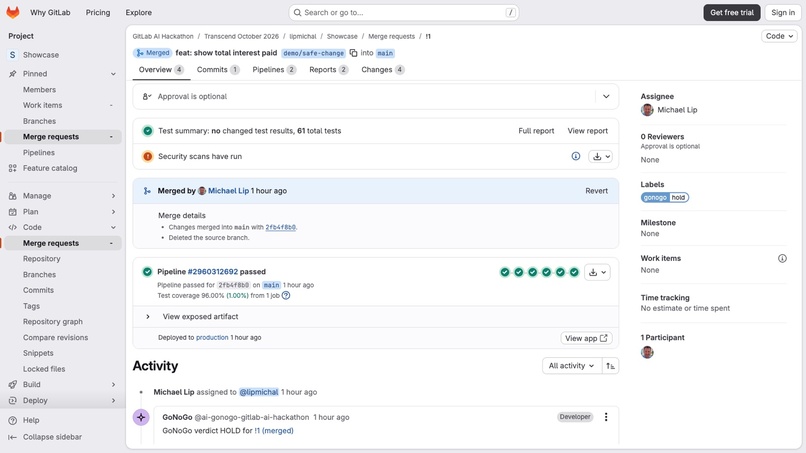
Task: Copy the demo/safe-change branch name icon
Action: [353, 53]
